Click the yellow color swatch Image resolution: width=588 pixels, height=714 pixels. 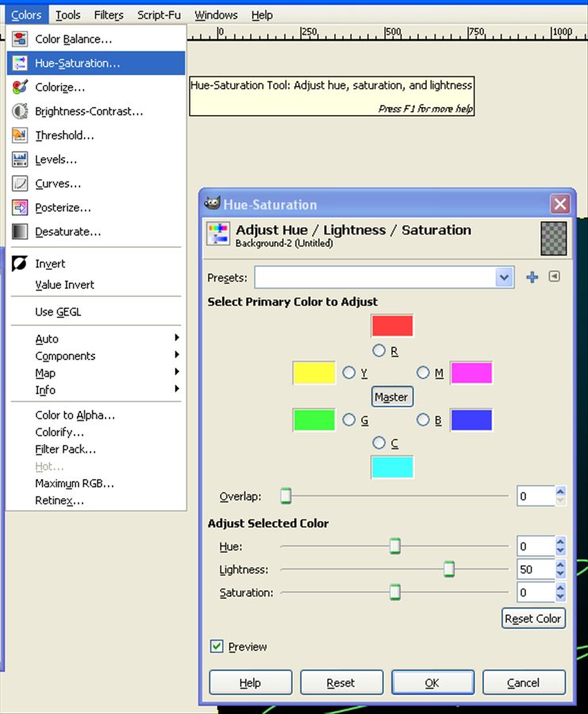click(x=313, y=373)
